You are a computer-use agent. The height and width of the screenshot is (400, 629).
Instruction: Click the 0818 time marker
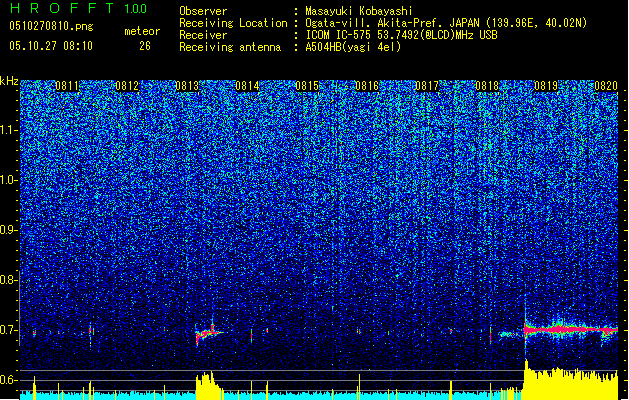tap(487, 86)
